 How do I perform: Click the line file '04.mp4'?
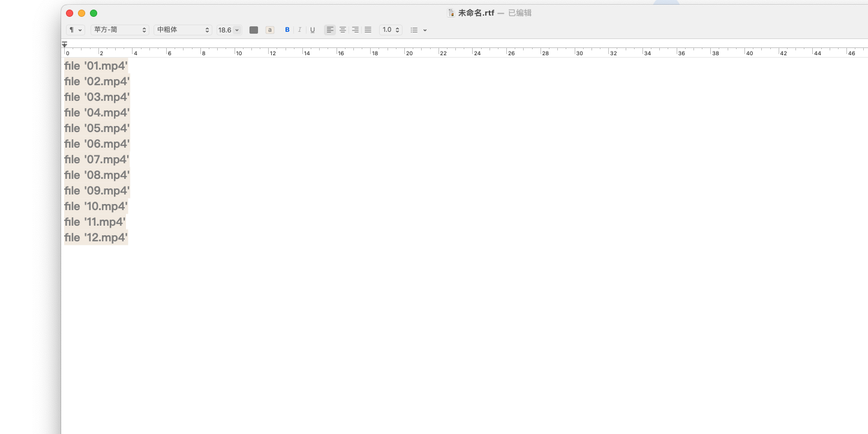click(97, 113)
